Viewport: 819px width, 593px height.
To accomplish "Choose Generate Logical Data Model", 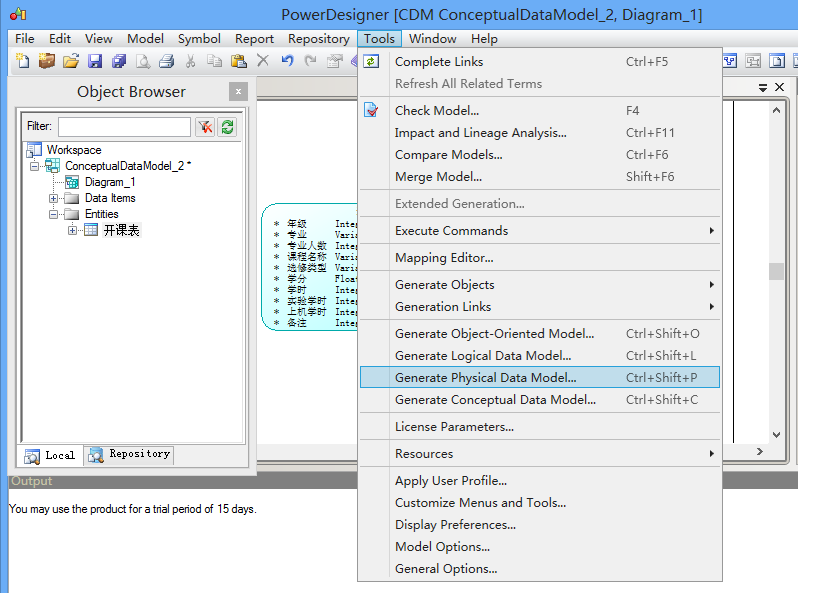I will (x=540, y=355).
